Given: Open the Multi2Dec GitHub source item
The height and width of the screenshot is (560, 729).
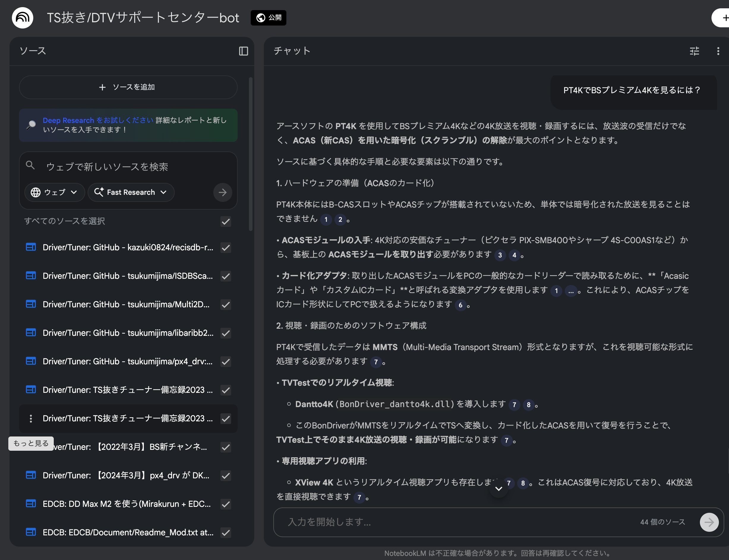Looking at the screenshot, I should coord(126,304).
